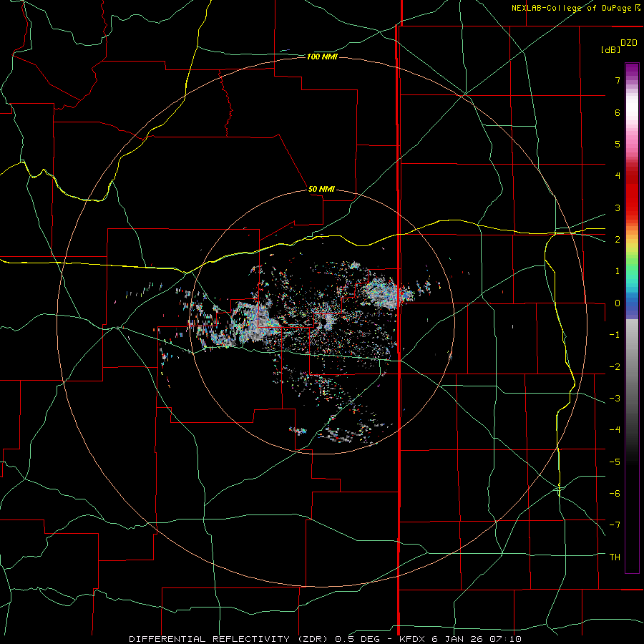Click the DZD legend title
Image resolution: width=644 pixels, height=644 pixels.
(629, 43)
